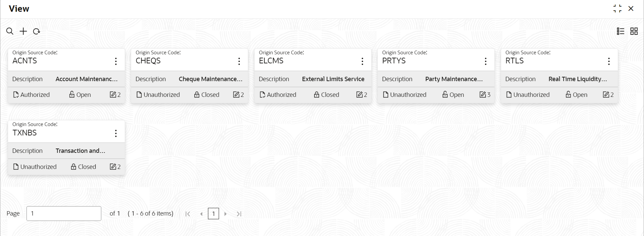This screenshot has height=236, width=644.
Task: Go to the last page
Action: 239,214
